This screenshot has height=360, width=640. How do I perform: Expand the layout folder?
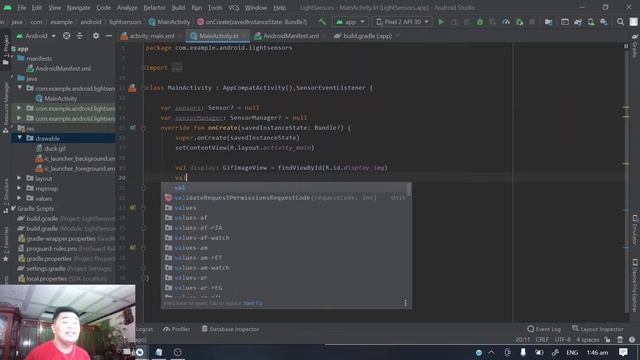(19, 178)
